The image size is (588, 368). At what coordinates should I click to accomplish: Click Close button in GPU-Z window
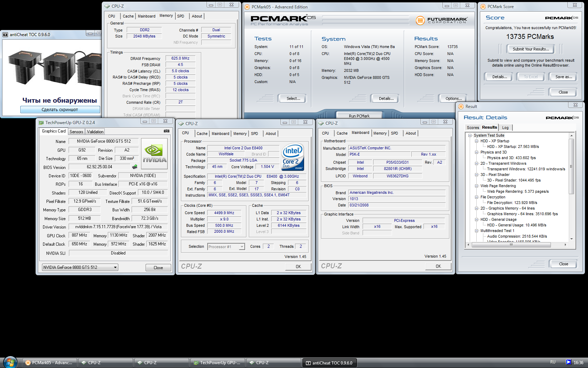pos(158,268)
